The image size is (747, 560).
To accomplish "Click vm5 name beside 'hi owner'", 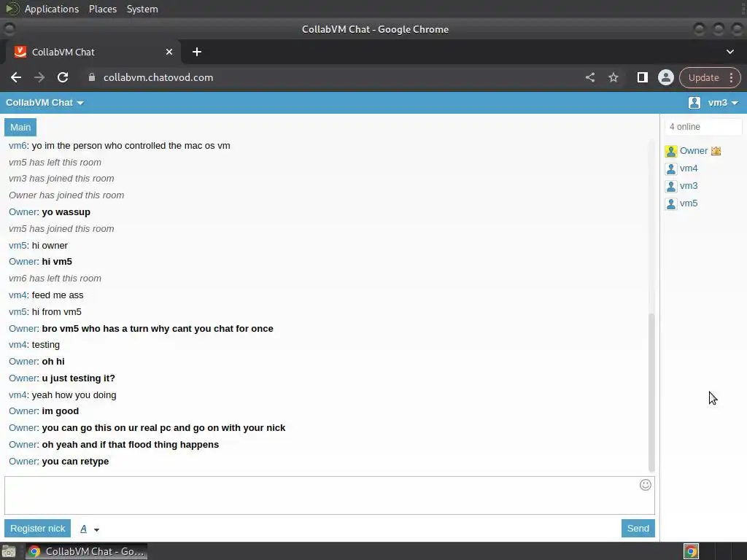I will [x=18, y=246].
